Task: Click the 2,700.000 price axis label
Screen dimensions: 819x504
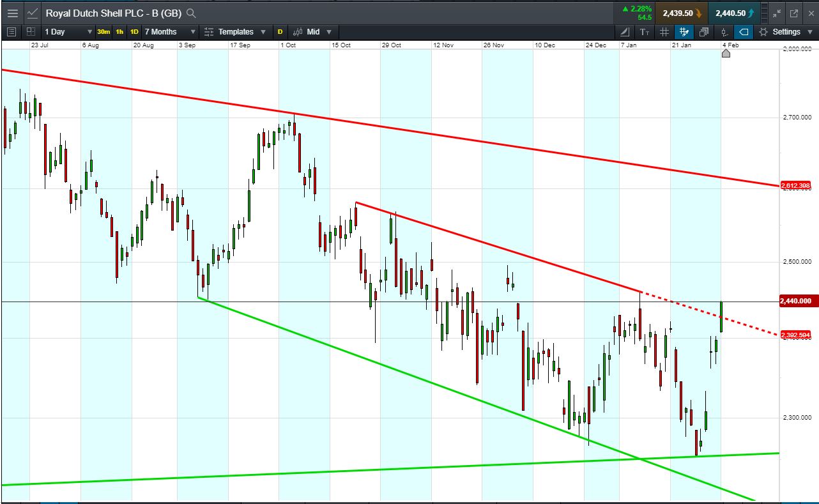Action: point(797,117)
